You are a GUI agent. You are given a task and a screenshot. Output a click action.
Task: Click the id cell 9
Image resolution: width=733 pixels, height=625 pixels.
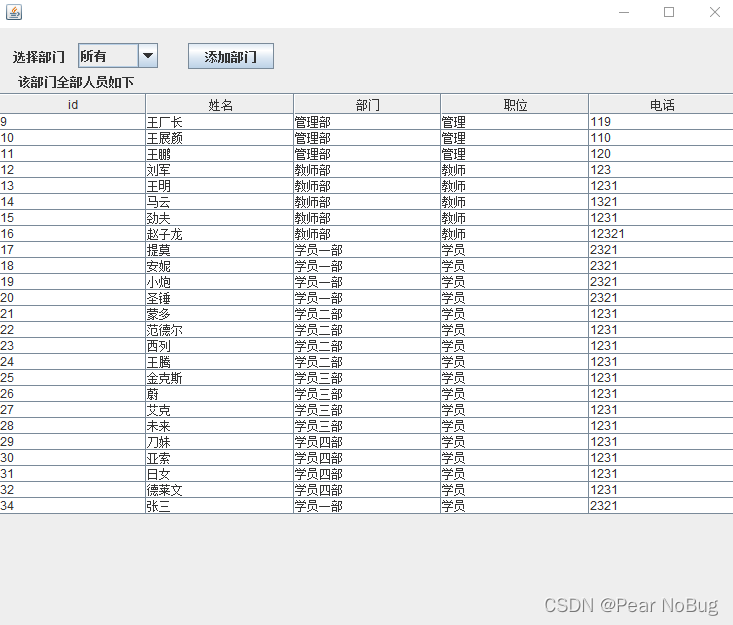(x=72, y=122)
